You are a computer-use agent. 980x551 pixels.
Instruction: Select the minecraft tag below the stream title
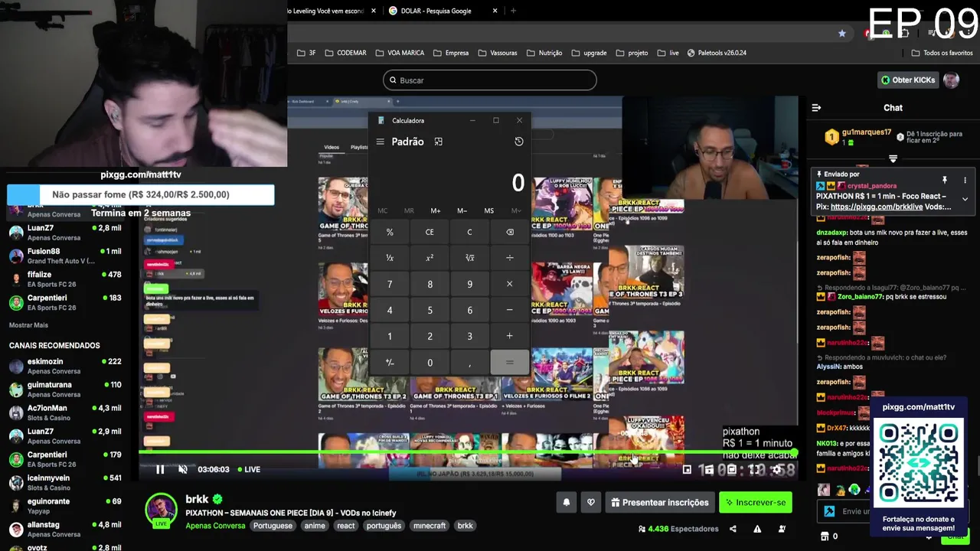click(430, 526)
